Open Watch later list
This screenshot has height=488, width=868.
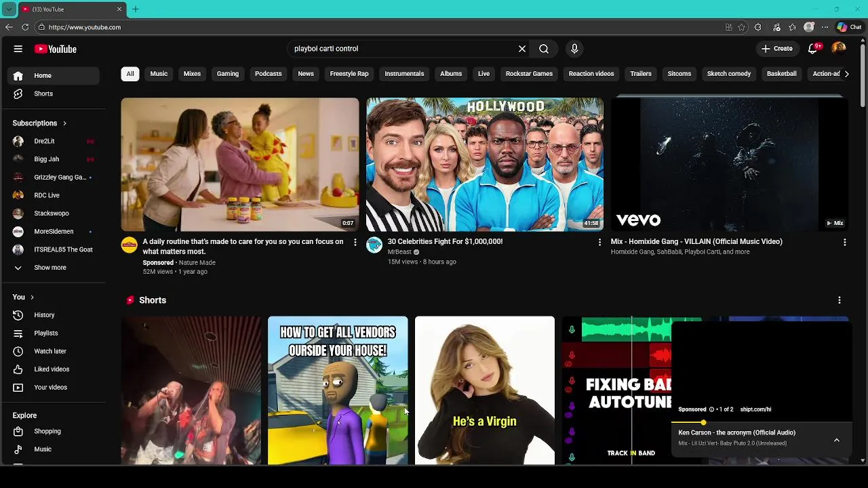coord(53,351)
